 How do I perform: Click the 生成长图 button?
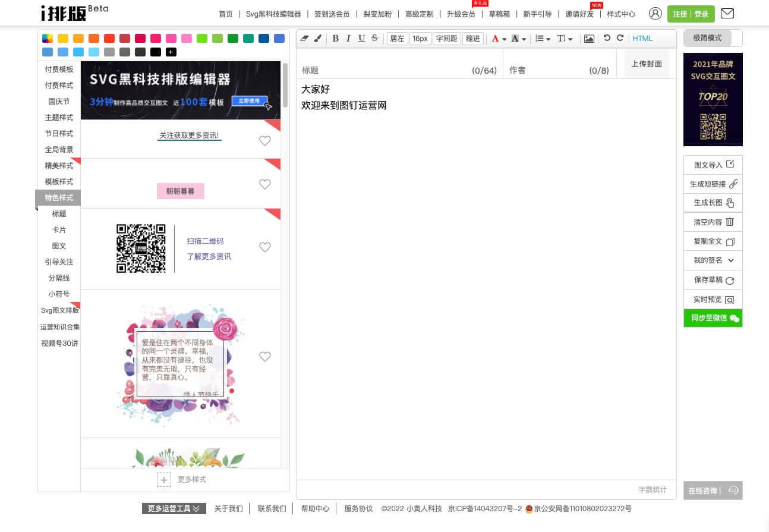click(x=713, y=203)
